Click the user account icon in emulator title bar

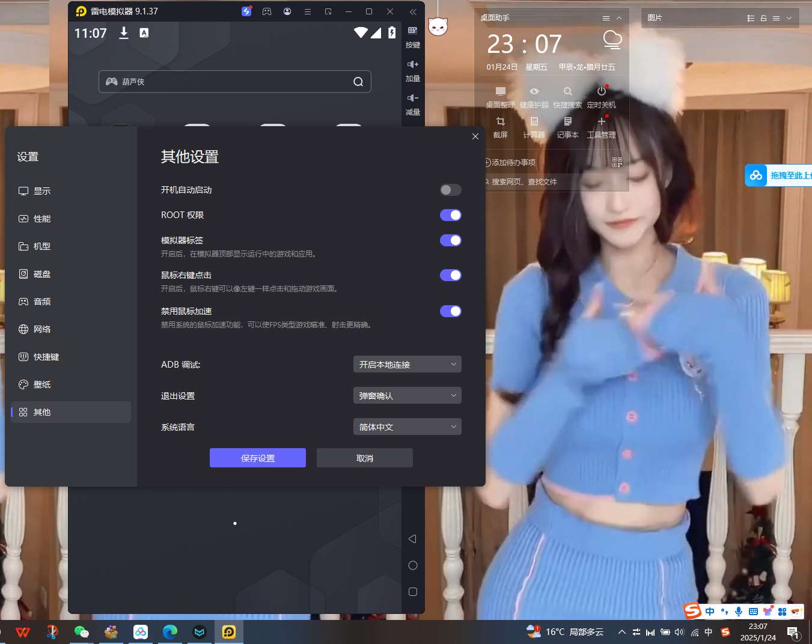point(287,11)
